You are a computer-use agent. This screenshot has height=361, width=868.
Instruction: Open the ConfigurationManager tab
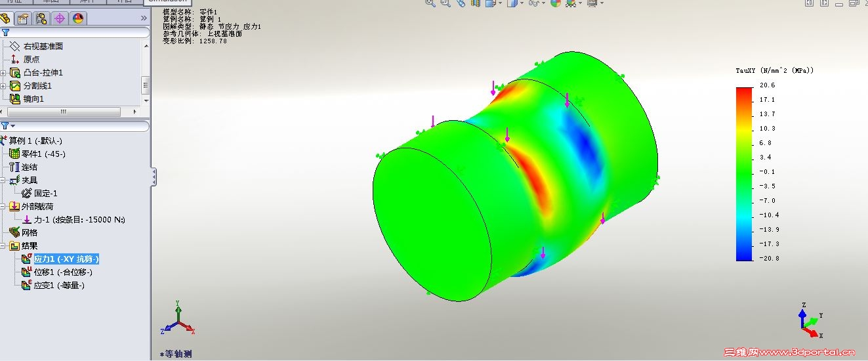[x=41, y=18]
